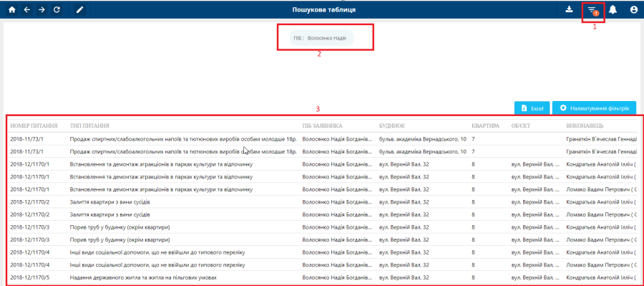Click executor Кондратьєв in the 2018-12/1170/3 row
This screenshot has height=286, width=644.
601,227
